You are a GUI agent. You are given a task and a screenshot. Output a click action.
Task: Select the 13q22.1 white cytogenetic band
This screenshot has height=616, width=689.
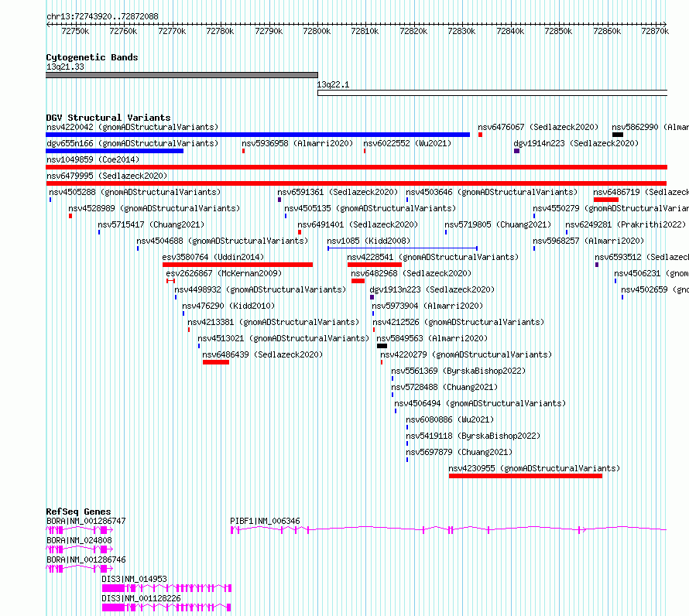[x=492, y=93]
